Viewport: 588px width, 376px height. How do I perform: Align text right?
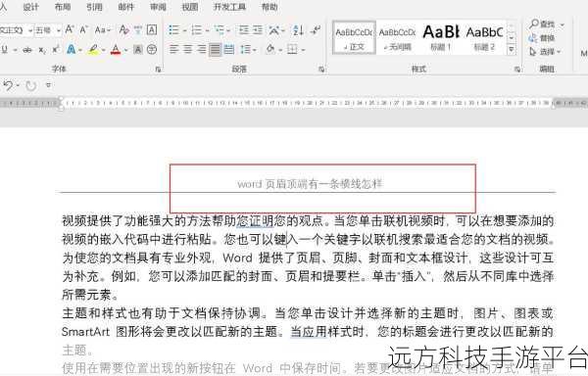(201, 49)
